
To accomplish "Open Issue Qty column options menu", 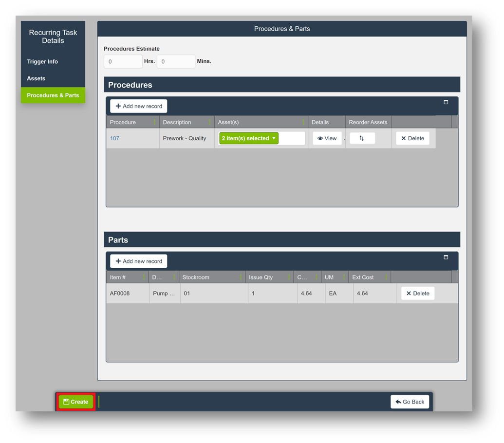I will coord(289,277).
